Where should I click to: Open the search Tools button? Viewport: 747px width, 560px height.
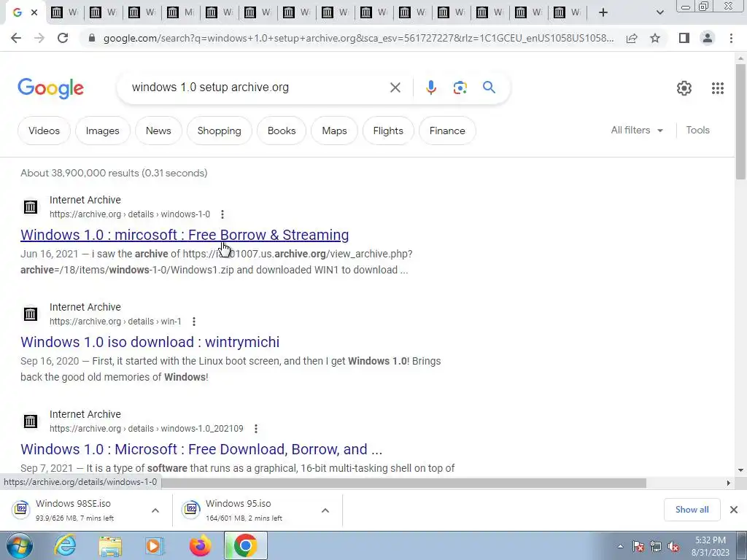(x=697, y=130)
